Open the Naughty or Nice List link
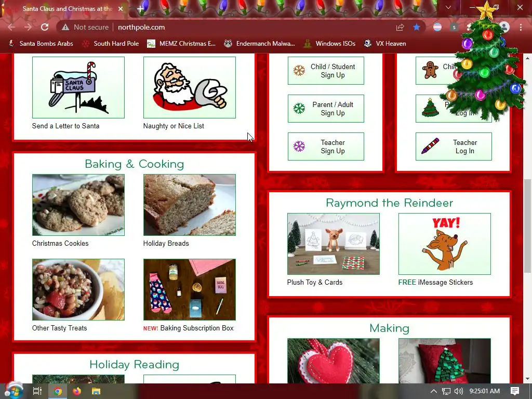The height and width of the screenshot is (399, 532). [x=174, y=126]
